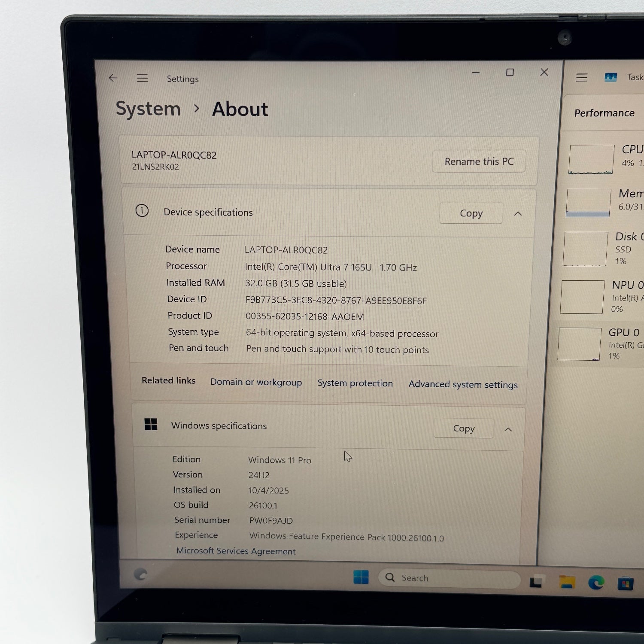
Task: Click the Windows Start button
Action: 361,577
